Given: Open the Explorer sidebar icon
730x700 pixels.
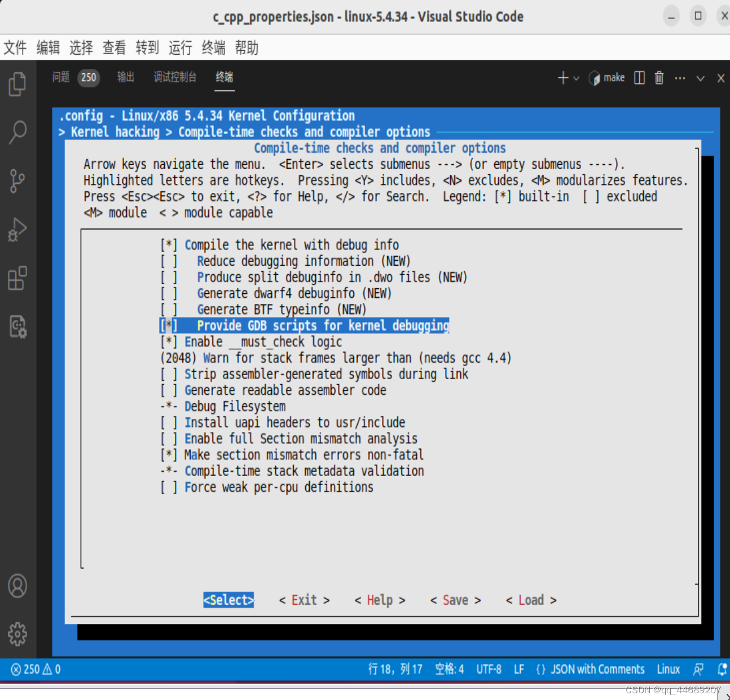Looking at the screenshot, I should pos(17,83).
